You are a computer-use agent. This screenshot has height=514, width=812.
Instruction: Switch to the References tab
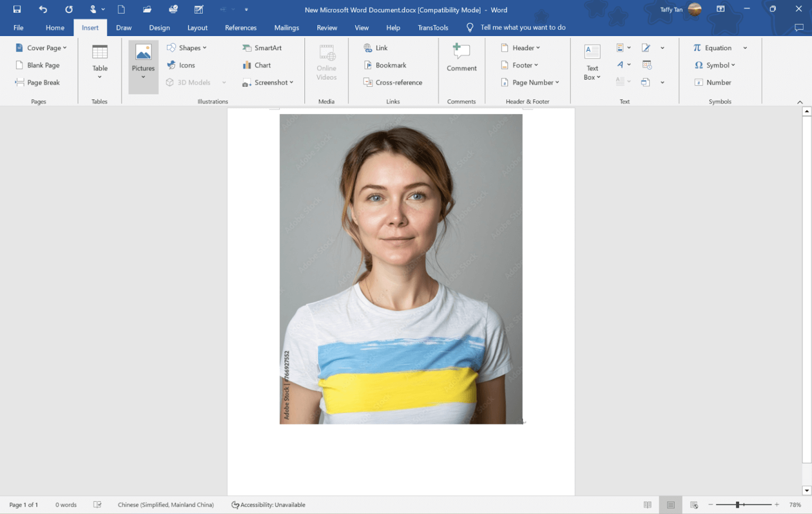pyautogui.click(x=241, y=27)
